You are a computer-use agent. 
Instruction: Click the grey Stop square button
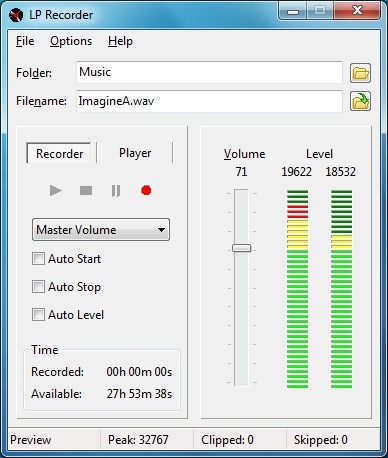click(x=86, y=191)
